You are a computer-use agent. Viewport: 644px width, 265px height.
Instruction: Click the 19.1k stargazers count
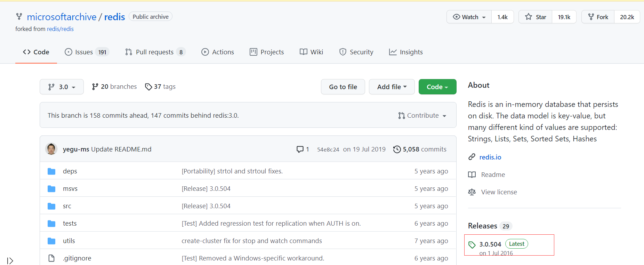tap(564, 17)
